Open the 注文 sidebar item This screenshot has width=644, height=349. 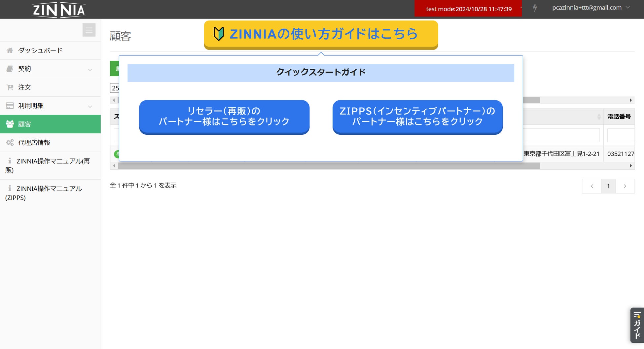(x=50, y=87)
